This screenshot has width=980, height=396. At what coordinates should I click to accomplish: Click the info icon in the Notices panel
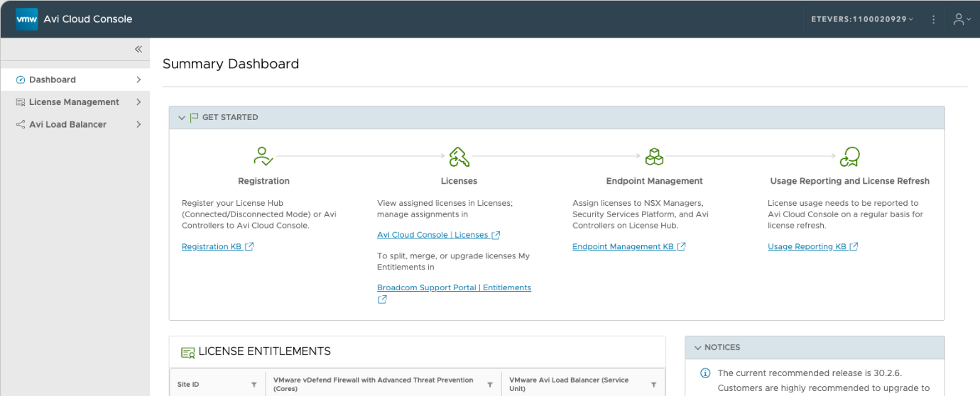pyautogui.click(x=705, y=373)
